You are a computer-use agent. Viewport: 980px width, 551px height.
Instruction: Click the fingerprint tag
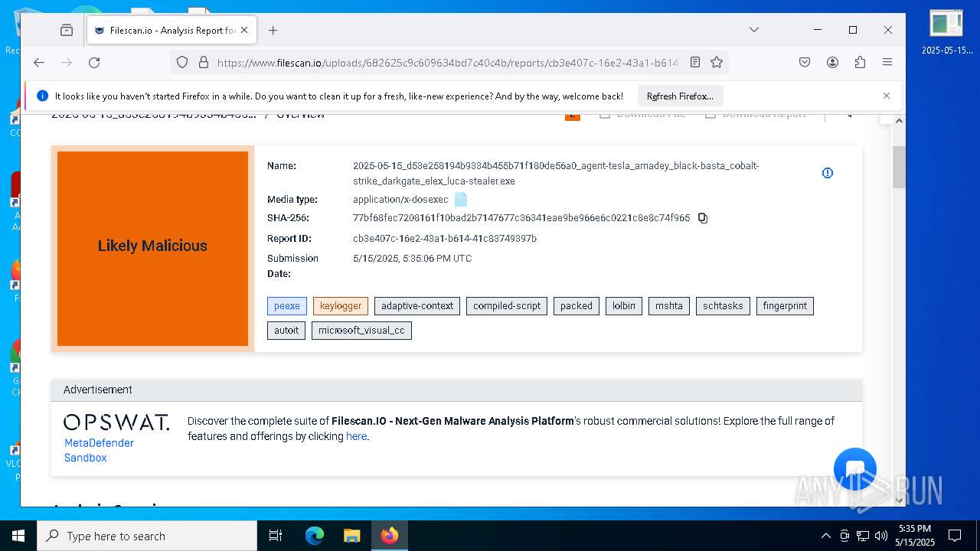[x=785, y=306]
